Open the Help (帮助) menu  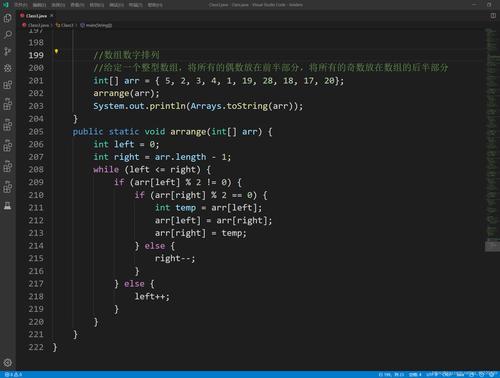[155, 5]
